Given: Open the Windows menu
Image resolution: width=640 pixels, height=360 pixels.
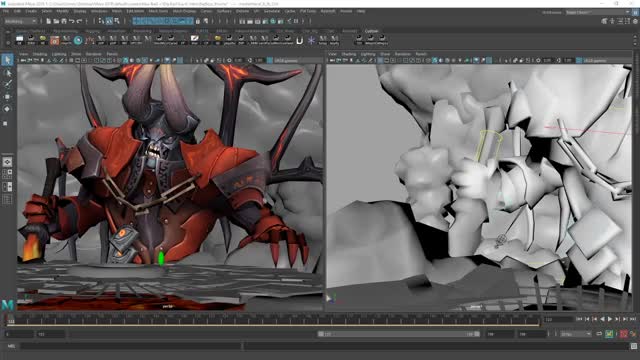Looking at the screenshot, I should click(99, 11).
